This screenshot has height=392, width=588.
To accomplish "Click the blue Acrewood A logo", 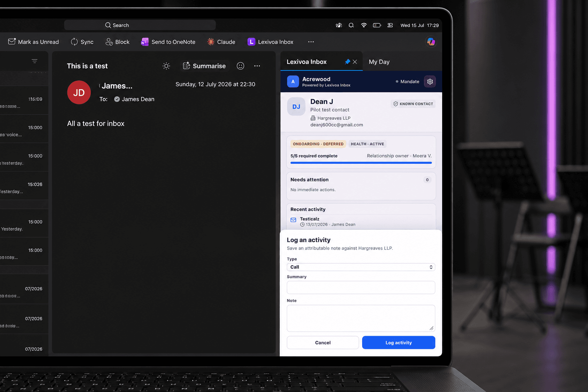I will coord(293,82).
